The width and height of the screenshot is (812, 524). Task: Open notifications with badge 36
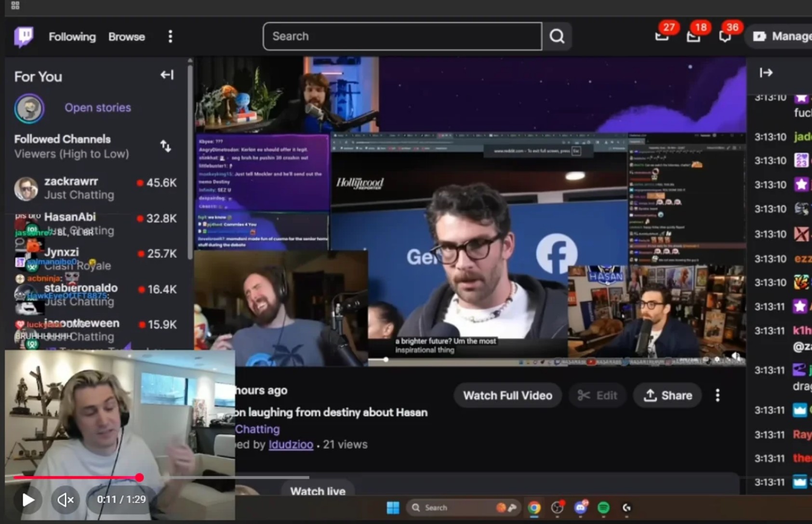(725, 35)
